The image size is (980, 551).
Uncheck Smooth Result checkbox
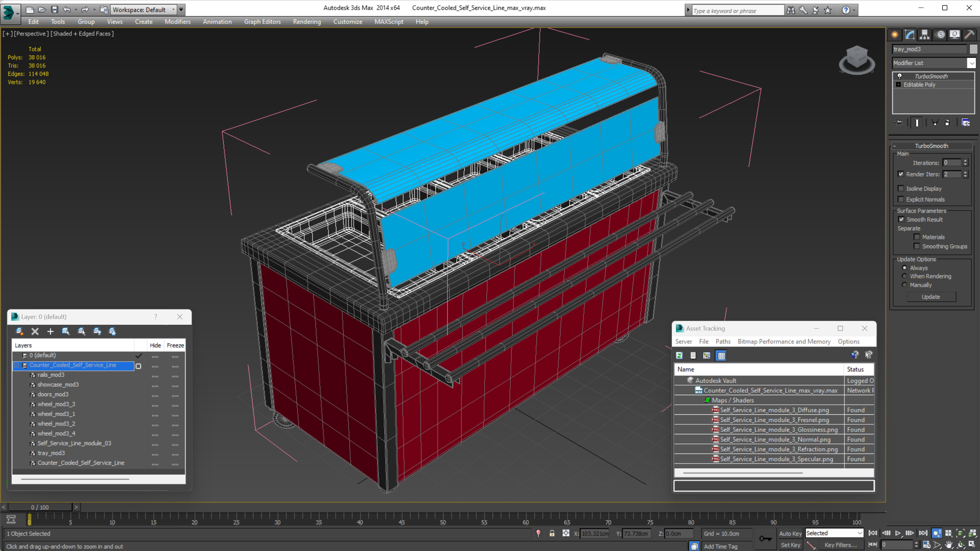(901, 219)
